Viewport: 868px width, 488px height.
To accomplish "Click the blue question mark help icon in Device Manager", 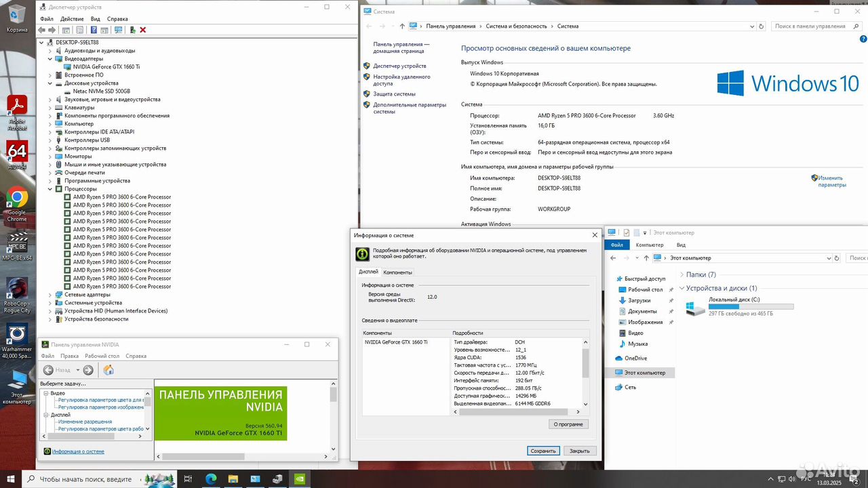I will (94, 30).
